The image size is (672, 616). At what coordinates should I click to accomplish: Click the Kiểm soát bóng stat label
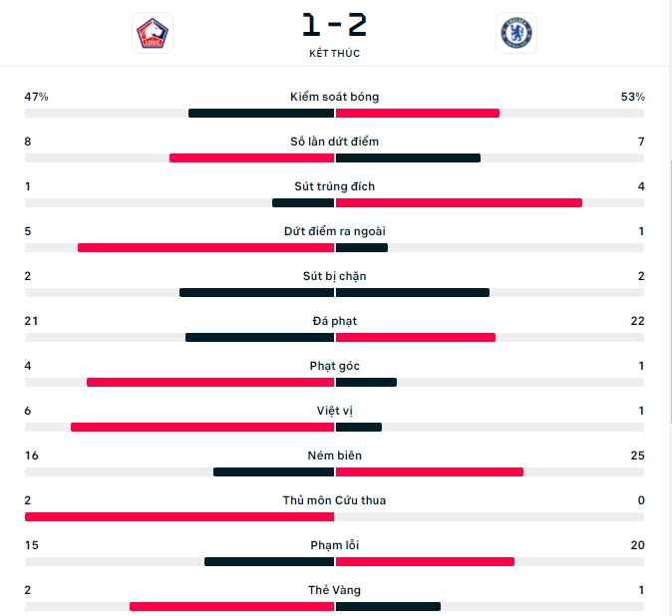pyautogui.click(x=334, y=97)
